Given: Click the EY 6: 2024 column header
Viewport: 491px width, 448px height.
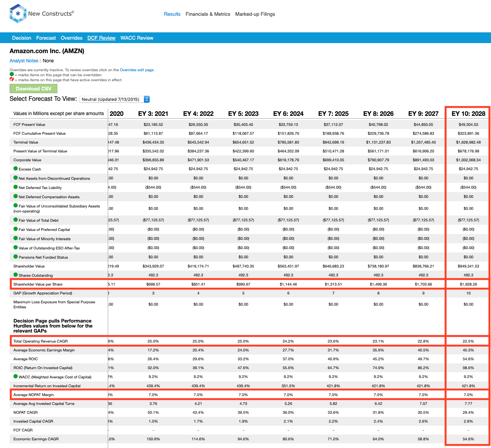Looking at the screenshot, I should (288, 114).
